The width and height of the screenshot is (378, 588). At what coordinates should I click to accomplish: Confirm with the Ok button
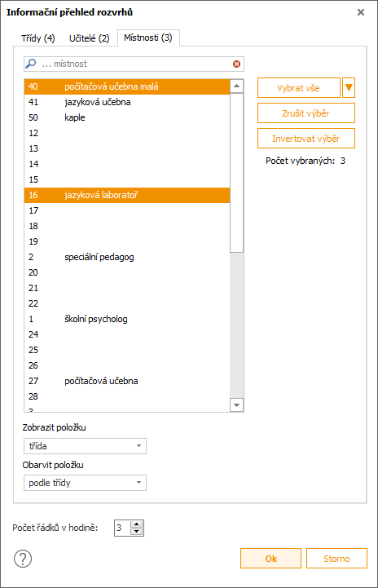click(270, 559)
